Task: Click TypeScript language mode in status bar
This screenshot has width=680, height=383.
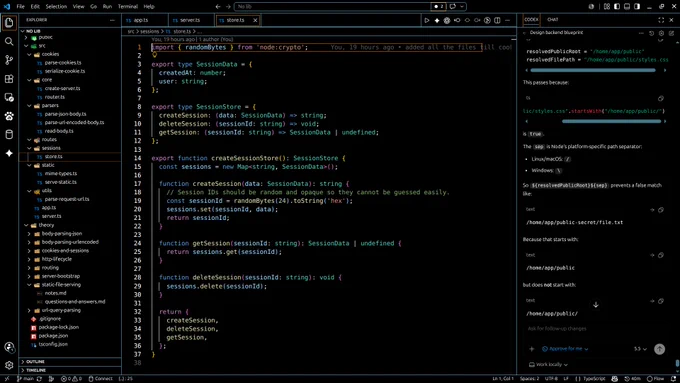Action: [593, 379]
